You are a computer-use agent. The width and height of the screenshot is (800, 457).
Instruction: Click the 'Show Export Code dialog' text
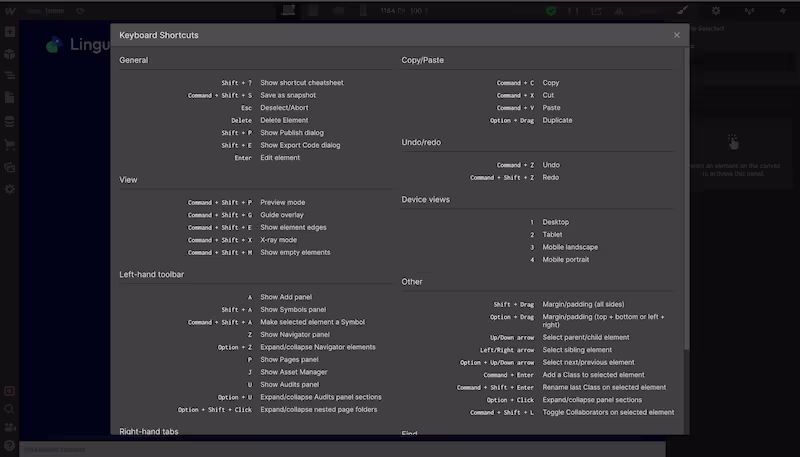coord(300,145)
